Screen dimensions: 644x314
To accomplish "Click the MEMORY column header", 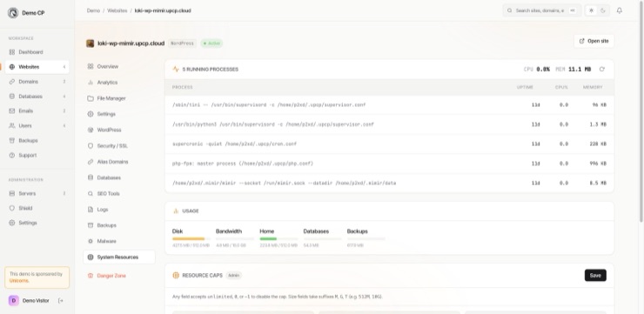I will [593, 88].
